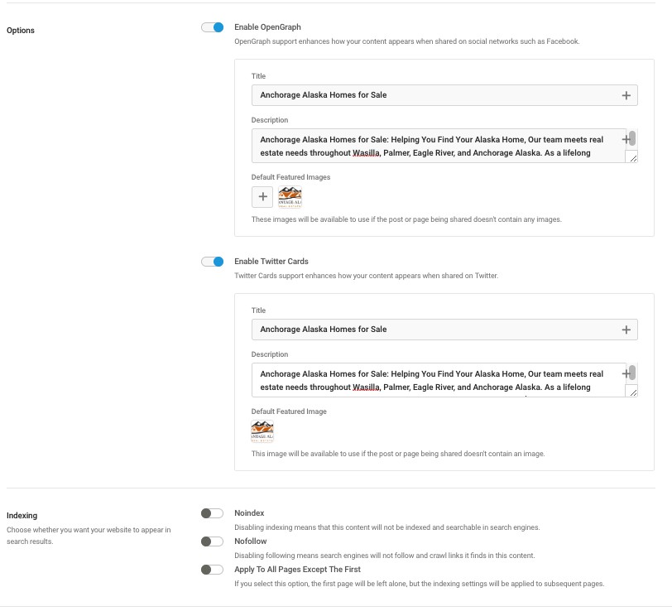Click the Nofollow label text
Image resolution: width=672 pixels, height=616 pixels.
click(250, 541)
